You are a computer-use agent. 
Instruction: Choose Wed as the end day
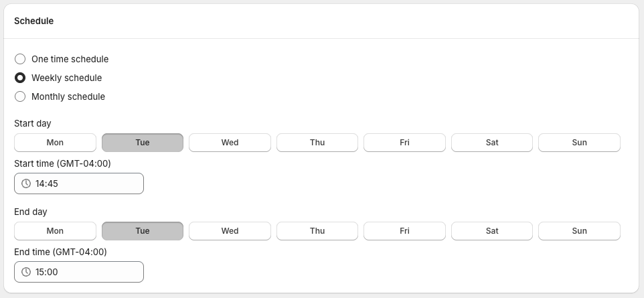(230, 231)
